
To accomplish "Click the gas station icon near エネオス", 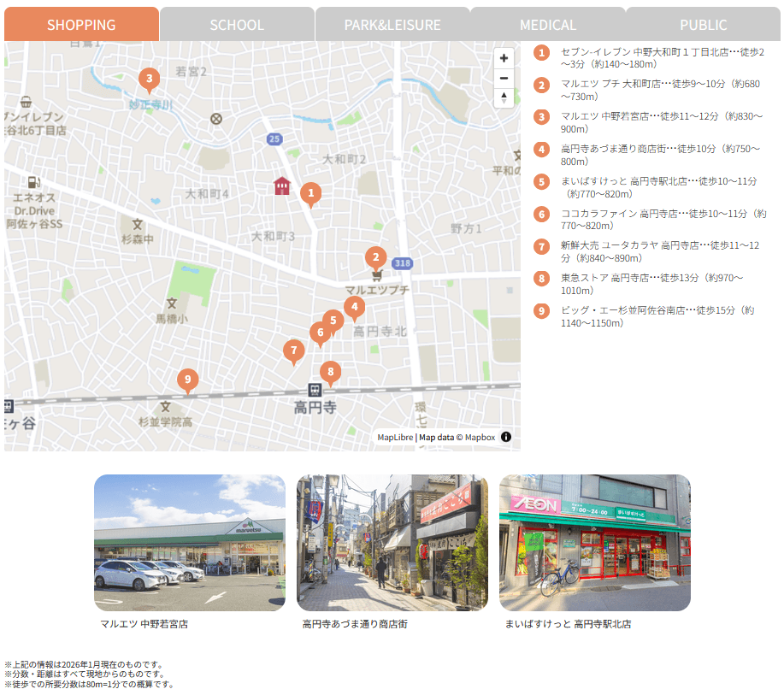I will click(x=33, y=182).
